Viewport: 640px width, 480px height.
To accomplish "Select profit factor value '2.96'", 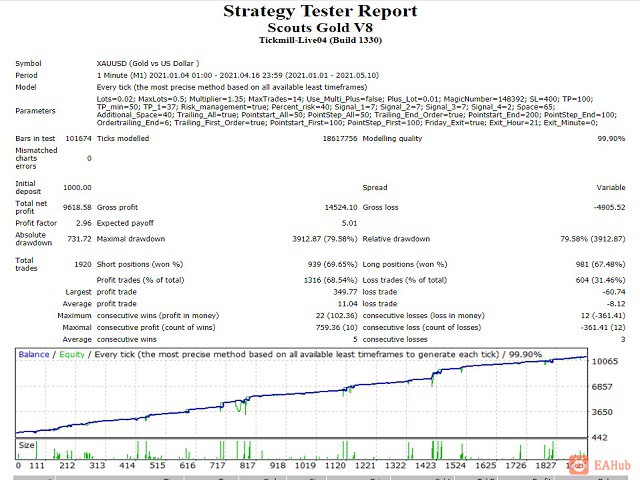I will (x=84, y=223).
